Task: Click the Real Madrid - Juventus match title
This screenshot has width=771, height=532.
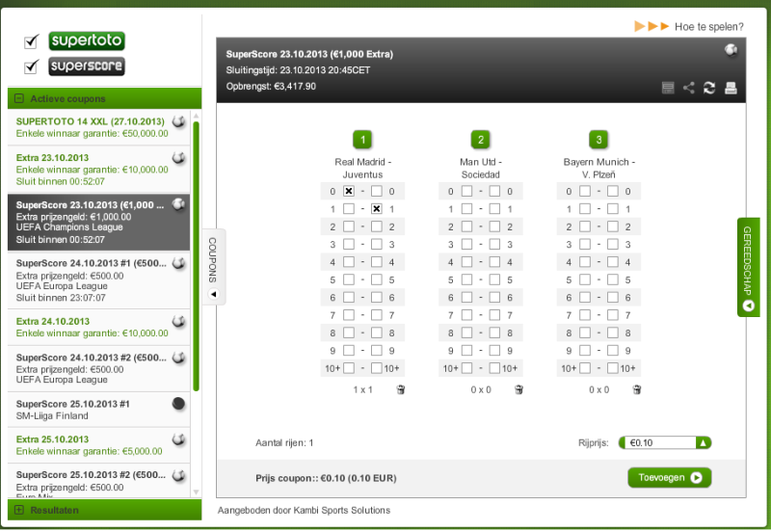Action: click(x=362, y=168)
